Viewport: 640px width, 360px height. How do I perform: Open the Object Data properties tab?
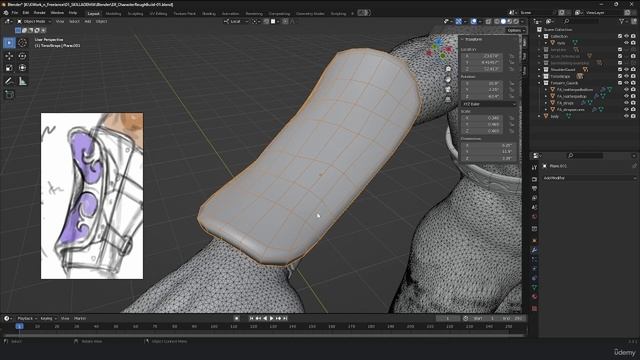click(x=534, y=287)
